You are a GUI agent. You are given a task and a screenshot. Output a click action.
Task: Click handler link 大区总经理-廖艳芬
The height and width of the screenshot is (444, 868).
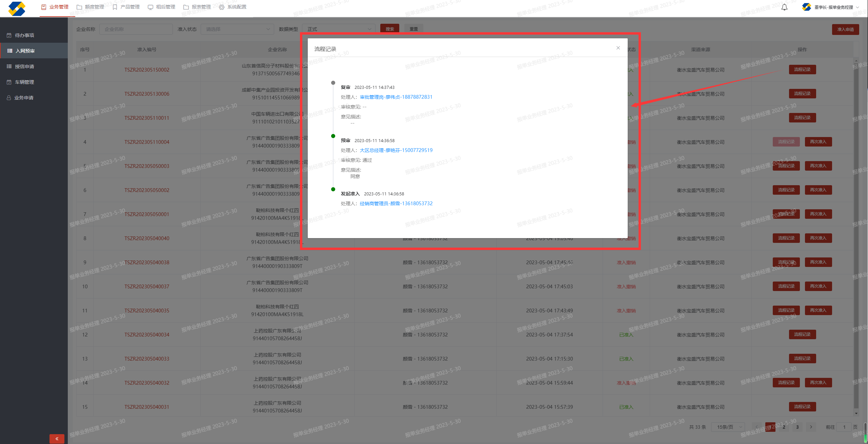tap(396, 150)
